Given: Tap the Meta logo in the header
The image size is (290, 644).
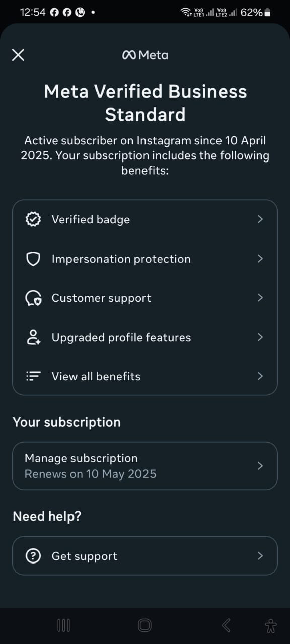Looking at the screenshot, I should tap(145, 55).
